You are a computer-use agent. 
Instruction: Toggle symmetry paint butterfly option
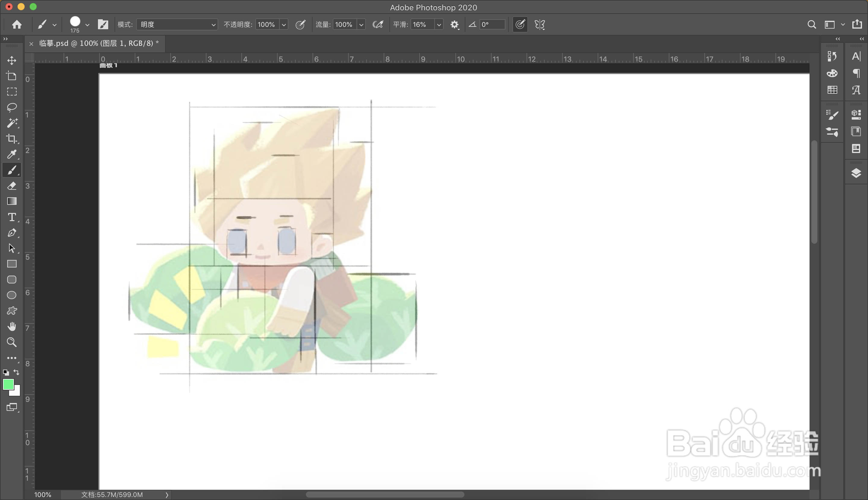pos(539,24)
